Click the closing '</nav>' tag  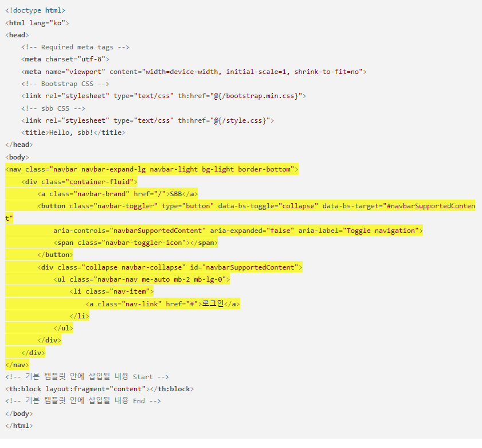[x=17, y=365]
